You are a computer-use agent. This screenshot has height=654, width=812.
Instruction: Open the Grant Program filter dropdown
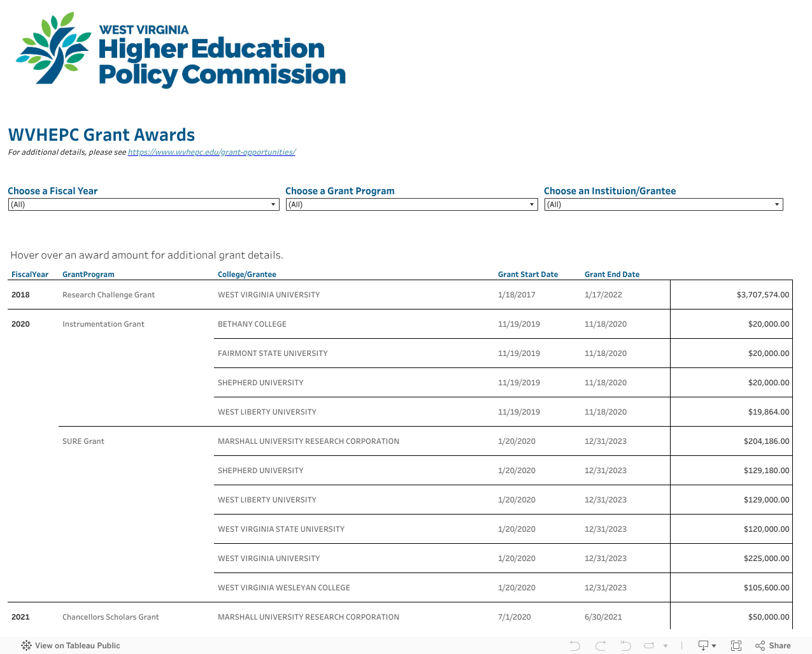(x=532, y=204)
